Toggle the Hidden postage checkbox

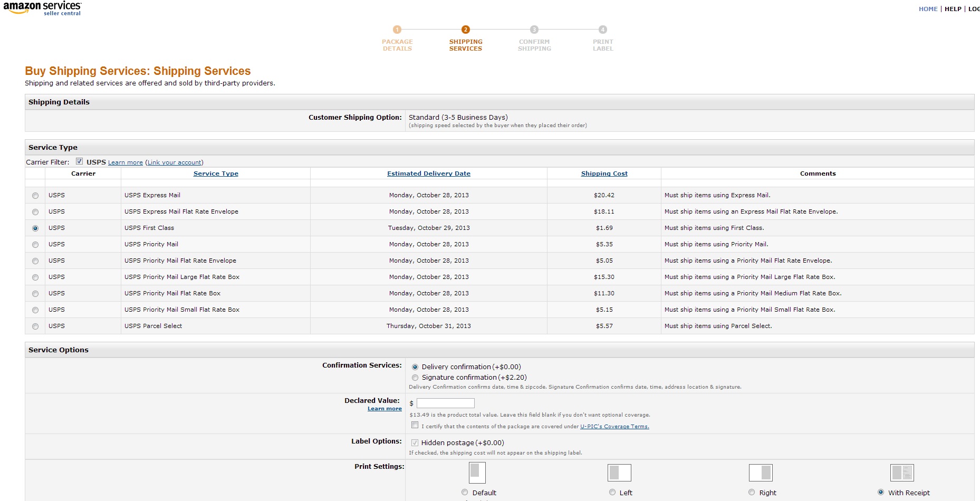[x=415, y=443]
